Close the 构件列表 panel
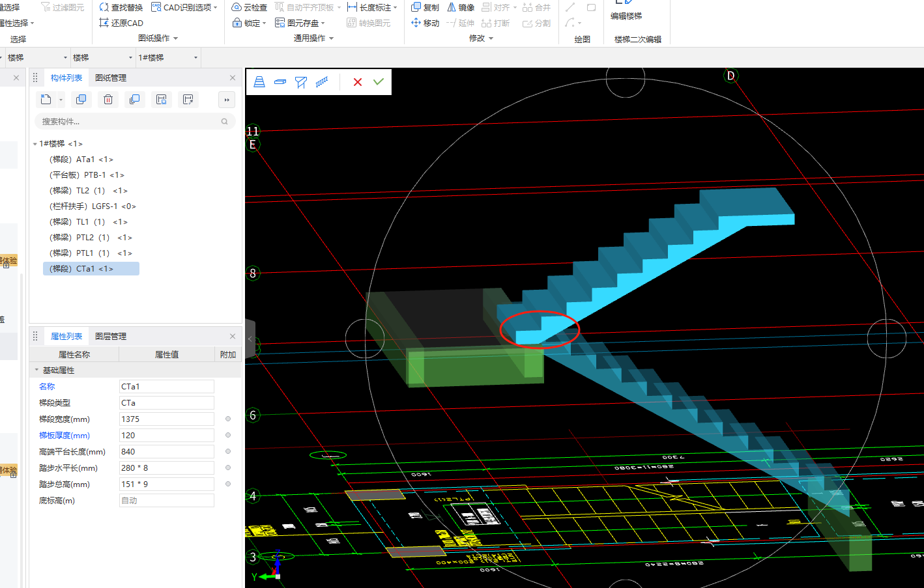Image resolution: width=924 pixels, height=588 pixels. click(233, 77)
